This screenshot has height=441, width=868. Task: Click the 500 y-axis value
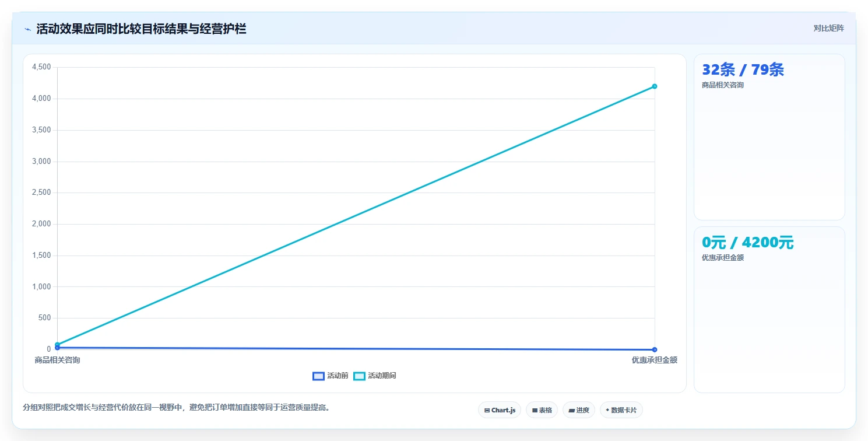45,318
